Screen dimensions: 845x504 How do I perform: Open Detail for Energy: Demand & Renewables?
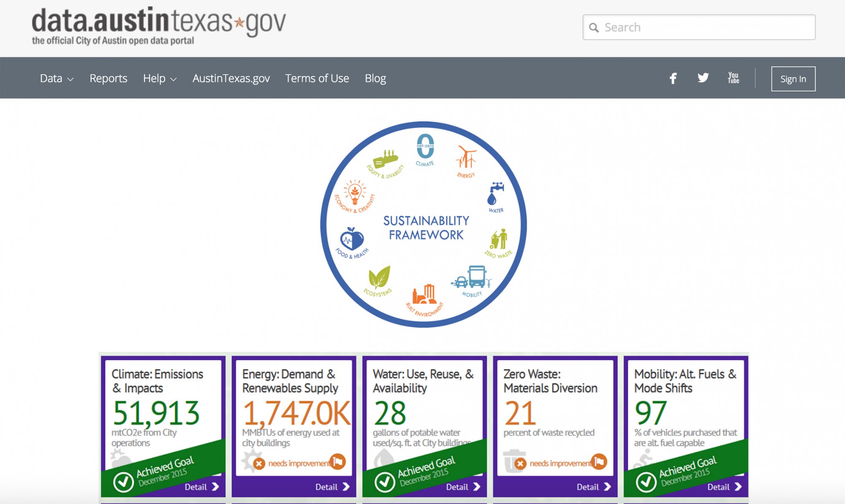(x=333, y=487)
